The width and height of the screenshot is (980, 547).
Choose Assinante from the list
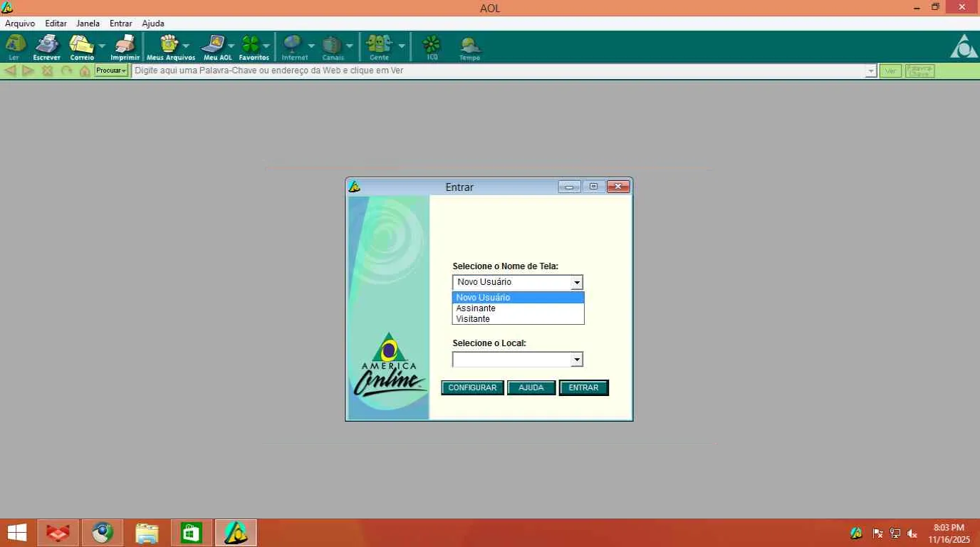518,308
